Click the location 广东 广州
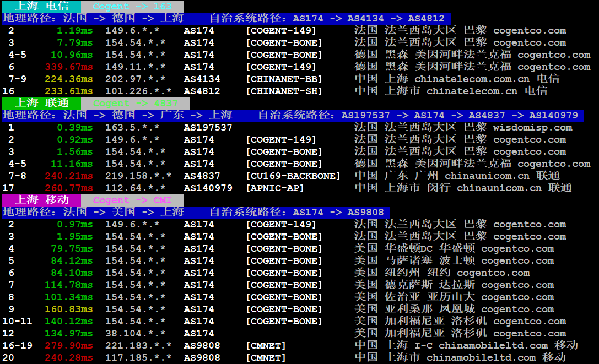Image resolution: width=599 pixels, height=364 pixels. coord(412,176)
